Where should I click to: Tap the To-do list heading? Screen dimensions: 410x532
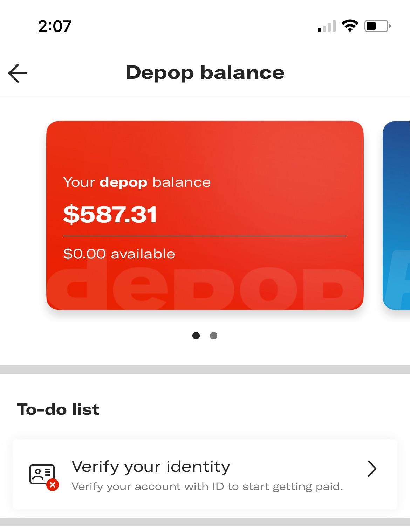pos(58,409)
